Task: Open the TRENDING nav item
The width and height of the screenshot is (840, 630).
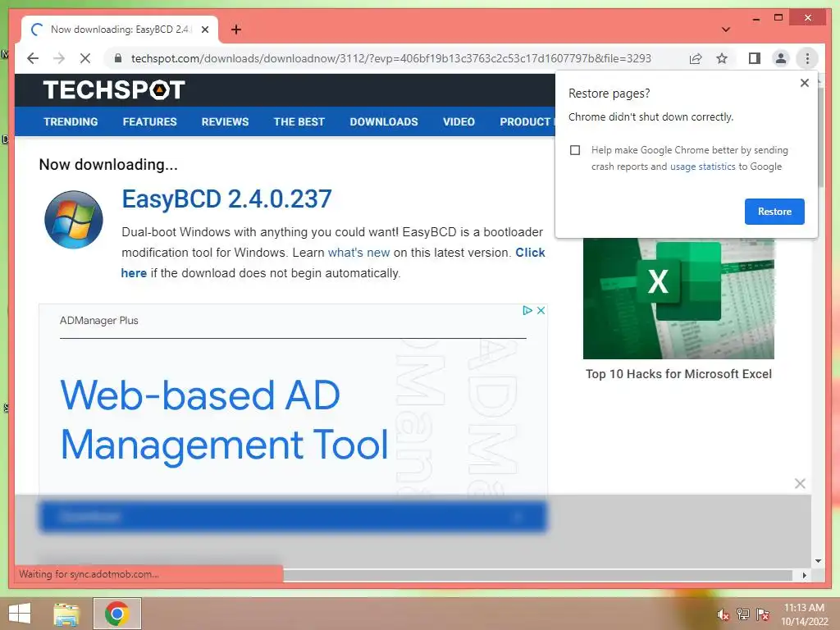Action: tap(71, 121)
